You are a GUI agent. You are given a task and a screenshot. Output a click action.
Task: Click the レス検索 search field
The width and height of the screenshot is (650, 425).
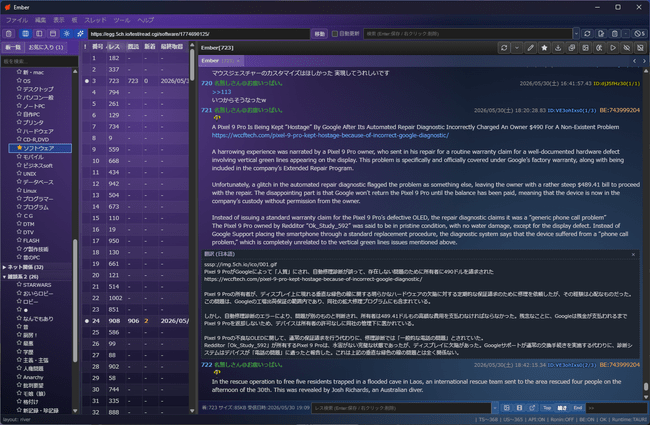click(401, 408)
